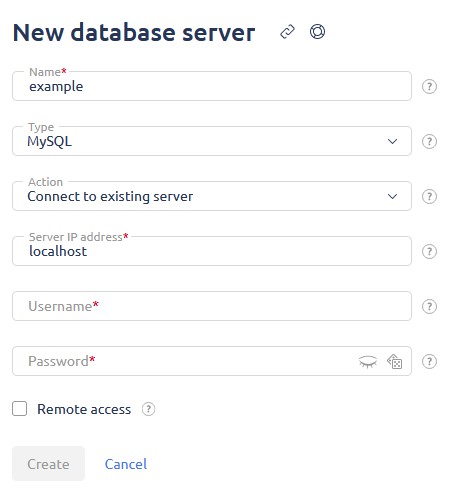Show help hint for Username field
The image size is (454, 491).
tap(429, 307)
